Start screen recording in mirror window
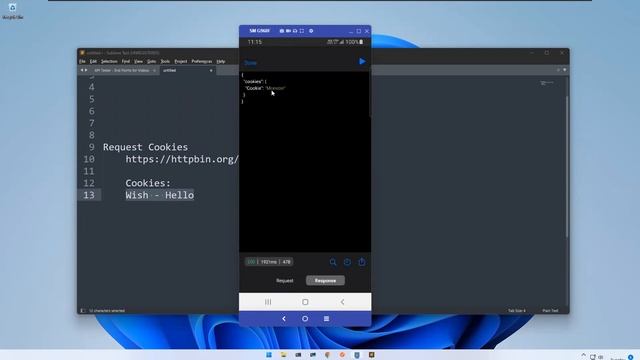Viewport: 640px width, 360px height. point(288,31)
